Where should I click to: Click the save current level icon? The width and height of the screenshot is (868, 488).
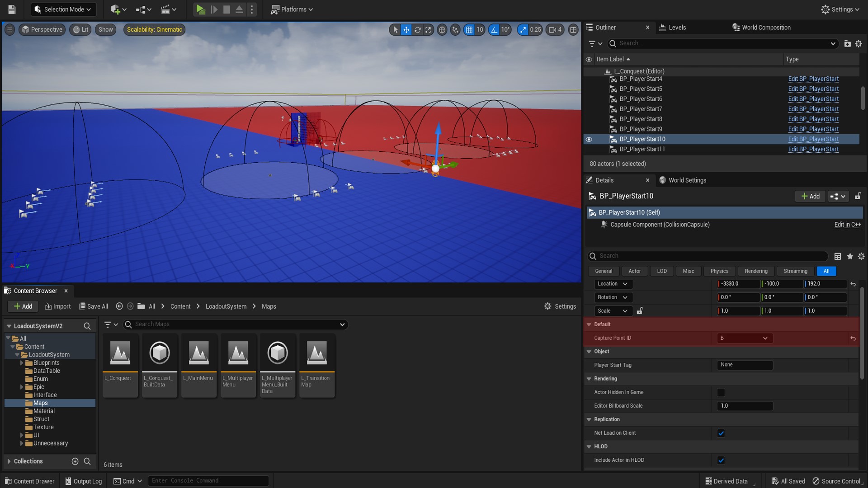pos(12,9)
